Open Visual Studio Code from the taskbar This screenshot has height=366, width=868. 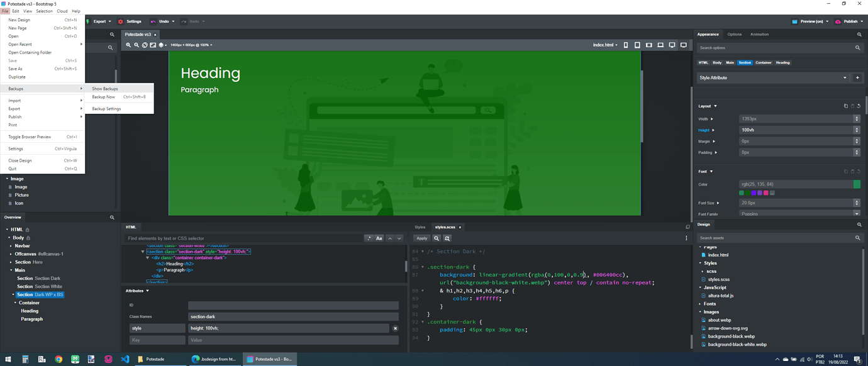pos(125,359)
